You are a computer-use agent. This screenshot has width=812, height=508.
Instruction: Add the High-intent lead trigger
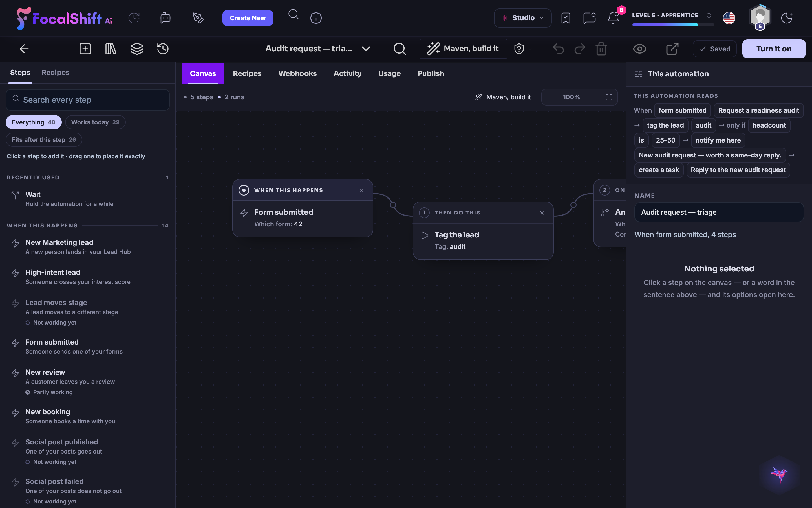tap(88, 277)
